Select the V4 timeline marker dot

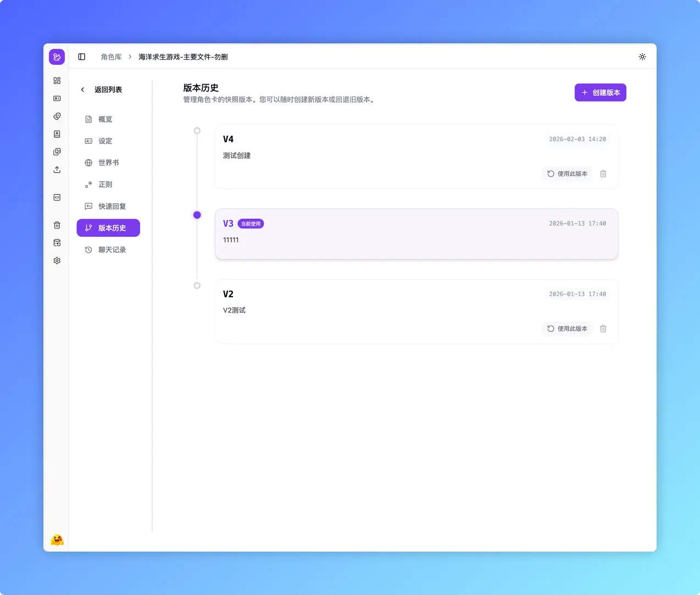197,131
